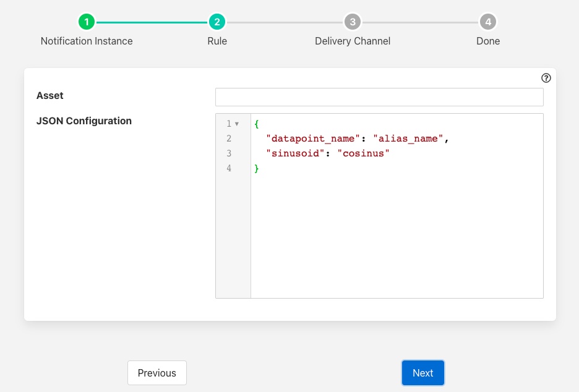Click the "cosinus" value in the editor
Image resolution: width=579 pixels, height=392 pixels.
pos(363,153)
